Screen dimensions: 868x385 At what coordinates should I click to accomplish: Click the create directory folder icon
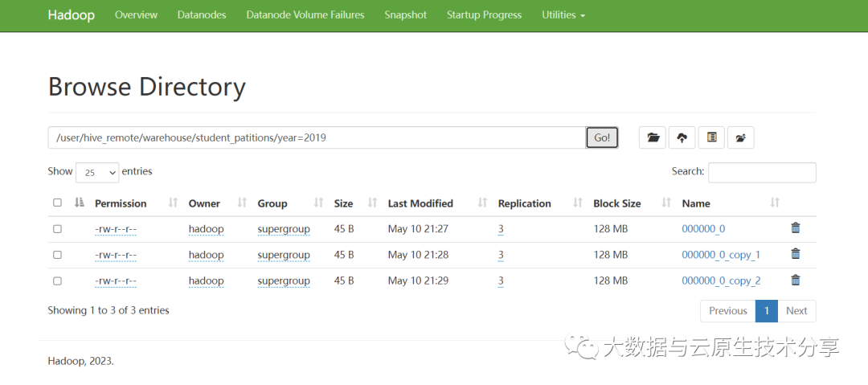click(x=653, y=137)
